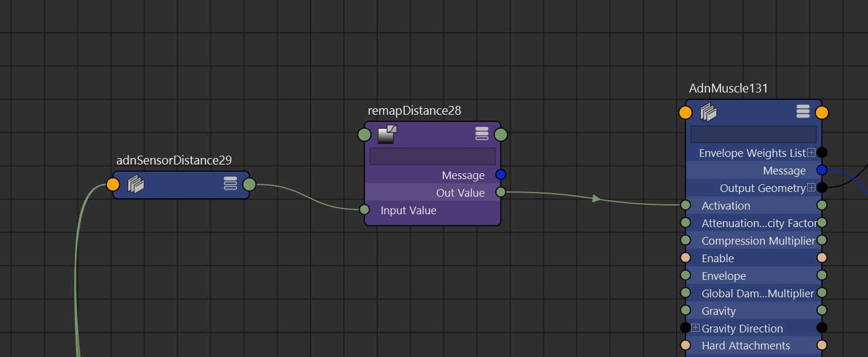Click the Output Geometry black output port
The height and width of the screenshot is (357, 868).
point(822,188)
